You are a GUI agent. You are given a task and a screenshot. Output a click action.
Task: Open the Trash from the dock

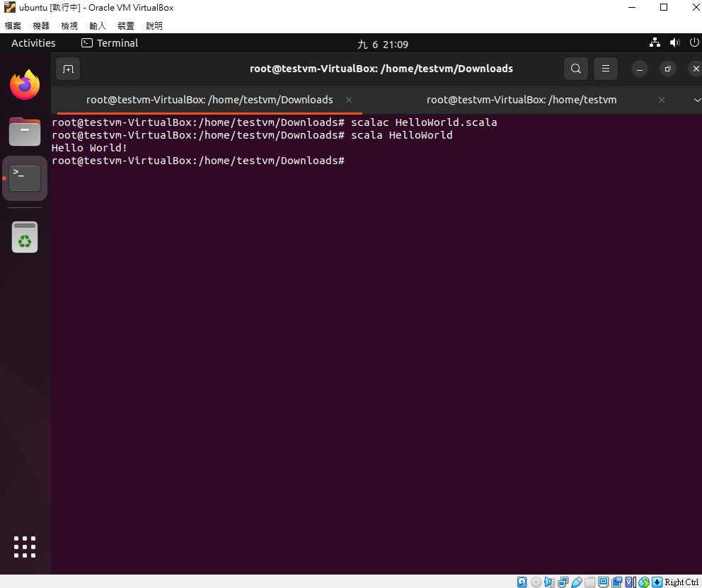(25, 237)
